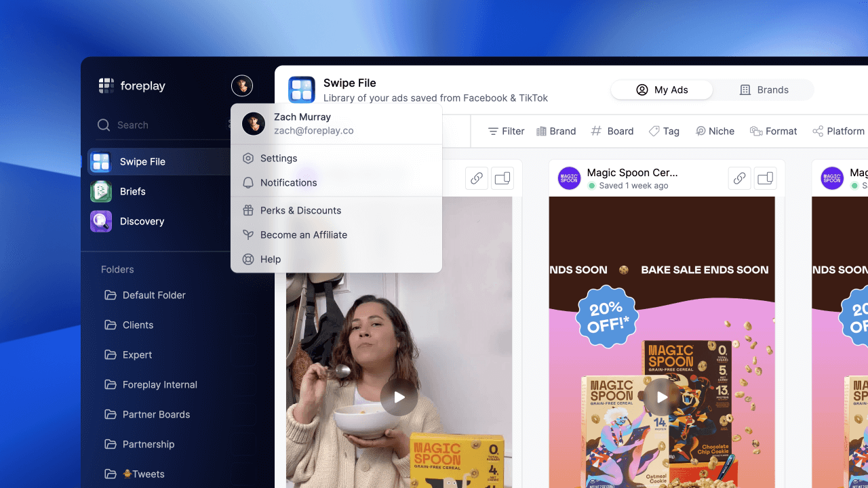Image resolution: width=868 pixels, height=488 pixels.
Task: Open the Tweets folder
Action: (x=134, y=474)
